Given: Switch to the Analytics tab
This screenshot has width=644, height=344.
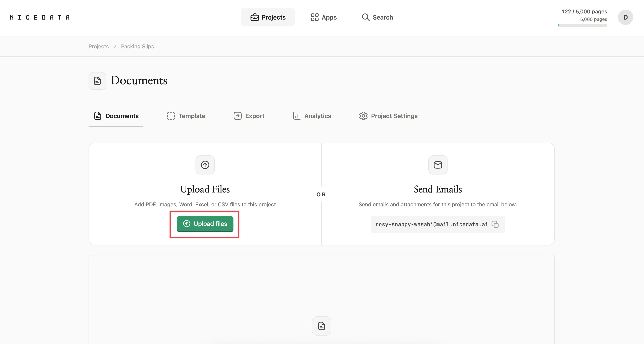Looking at the screenshot, I should coord(312,116).
